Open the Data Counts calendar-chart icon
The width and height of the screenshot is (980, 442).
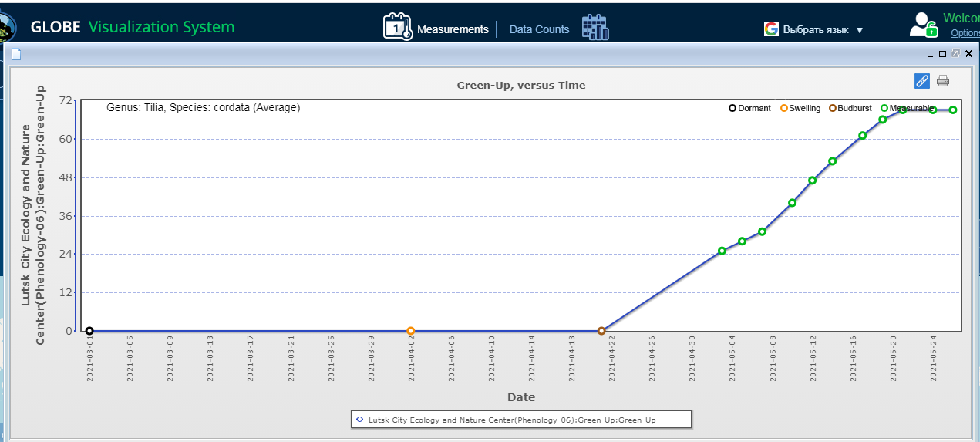click(595, 27)
